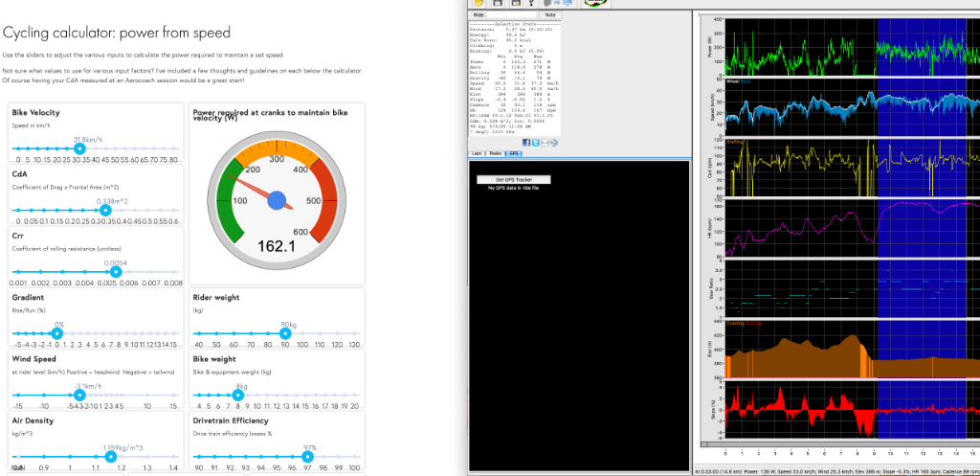This screenshot has height=476, width=980.
Task: Click the green Power (W) chart
Action: (x=851, y=47)
